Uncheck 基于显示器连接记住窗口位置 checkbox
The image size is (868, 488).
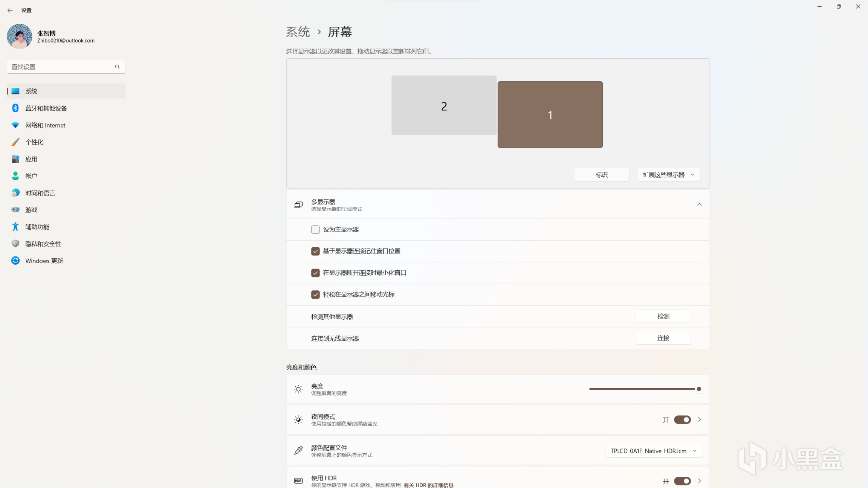315,251
